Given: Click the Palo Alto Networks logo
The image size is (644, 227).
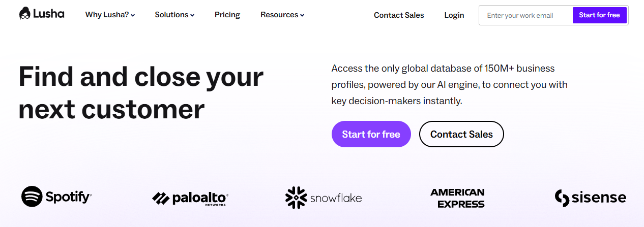Looking at the screenshot, I should [190, 198].
